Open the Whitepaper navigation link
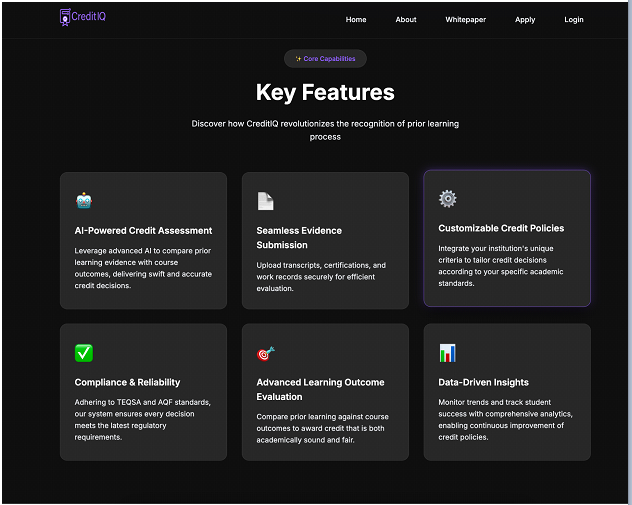Viewport: 632px width, 505px height. (x=465, y=19)
